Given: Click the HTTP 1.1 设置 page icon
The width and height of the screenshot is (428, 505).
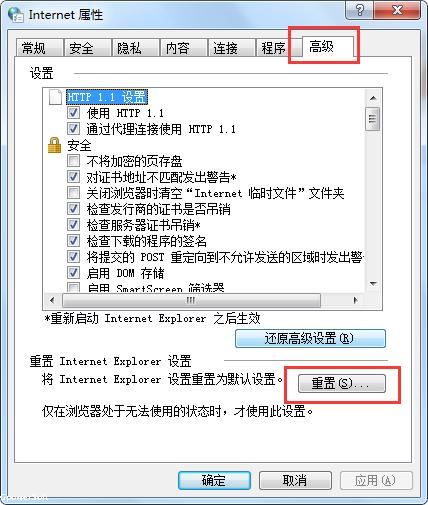Looking at the screenshot, I should tap(55, 97).
